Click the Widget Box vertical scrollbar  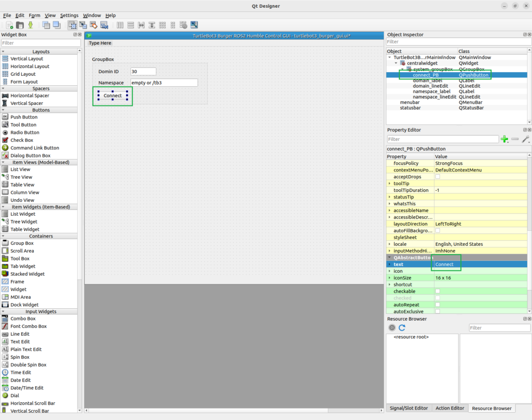[x=79, y=231]
